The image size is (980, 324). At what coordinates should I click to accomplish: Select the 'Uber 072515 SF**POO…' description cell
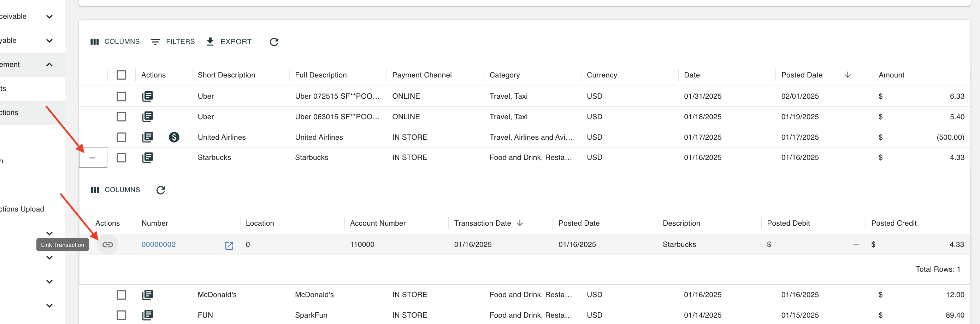pos(337,96)
